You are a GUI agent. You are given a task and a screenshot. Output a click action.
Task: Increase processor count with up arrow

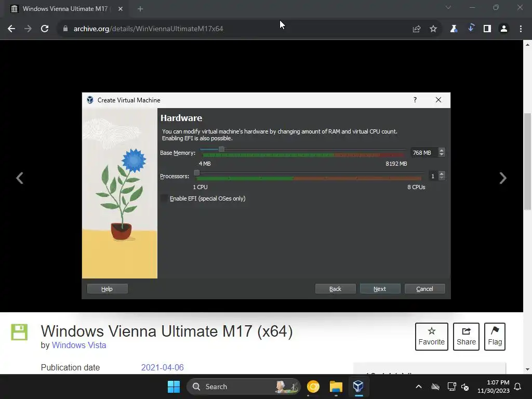click(x=442, y=174)
